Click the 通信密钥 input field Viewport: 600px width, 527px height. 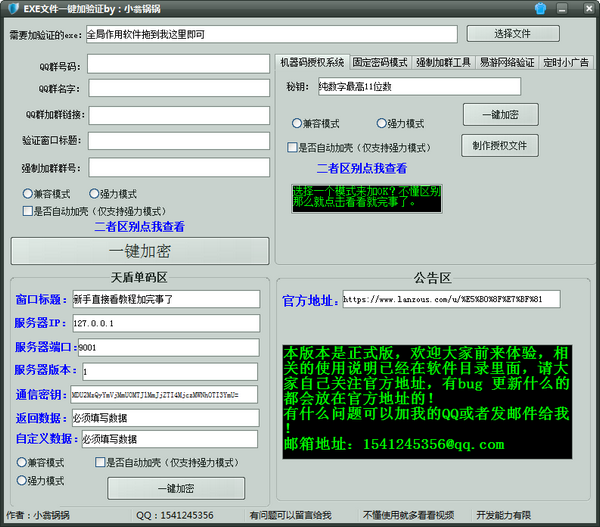(x=164, y=395)
